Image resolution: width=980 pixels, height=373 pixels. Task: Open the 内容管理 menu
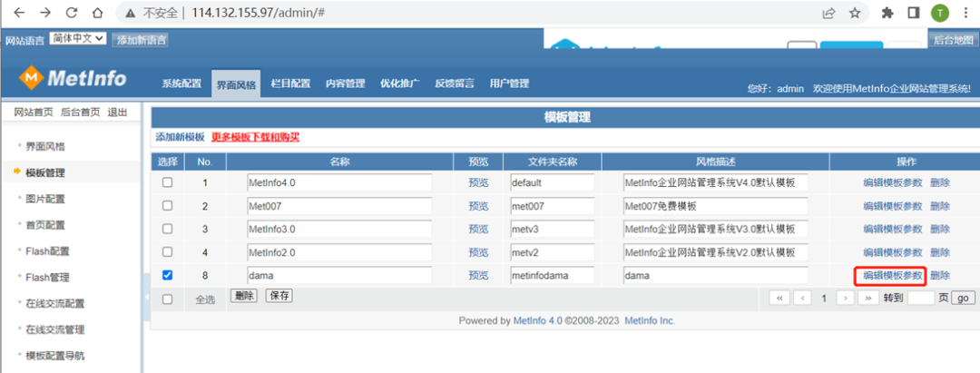[345, 83]
